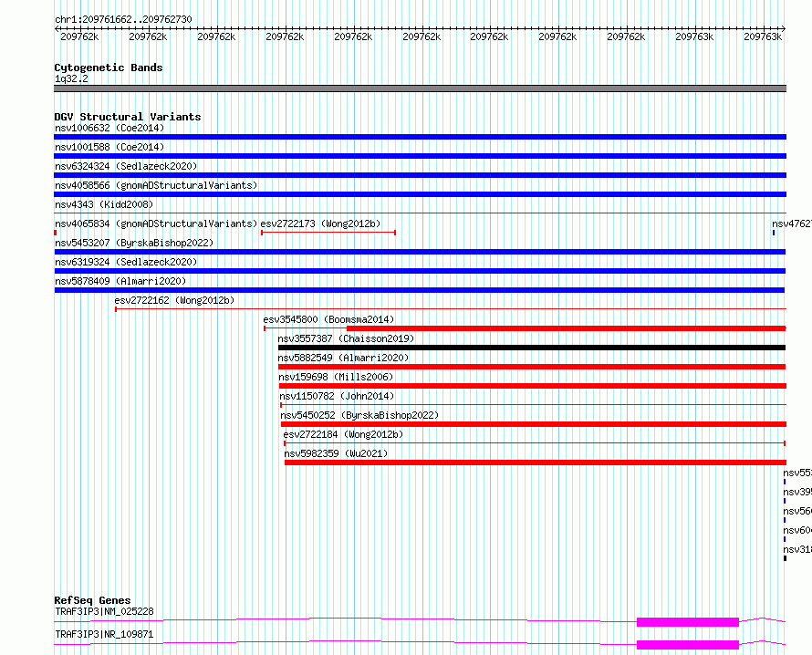Viewport: 812px width, 655px height.
Task: Open the nsv5882549 (Almarri2020) label
Action: (343, 358)
